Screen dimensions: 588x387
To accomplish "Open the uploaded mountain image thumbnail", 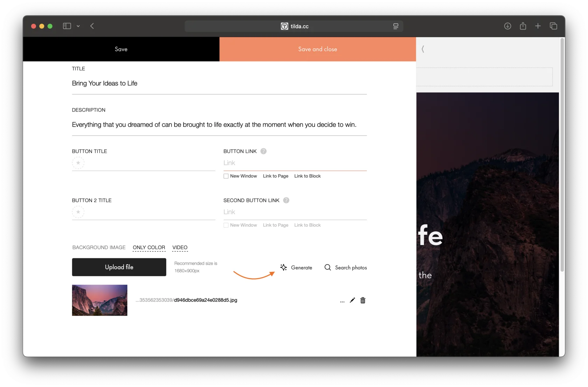I will [x=100, y=300].
